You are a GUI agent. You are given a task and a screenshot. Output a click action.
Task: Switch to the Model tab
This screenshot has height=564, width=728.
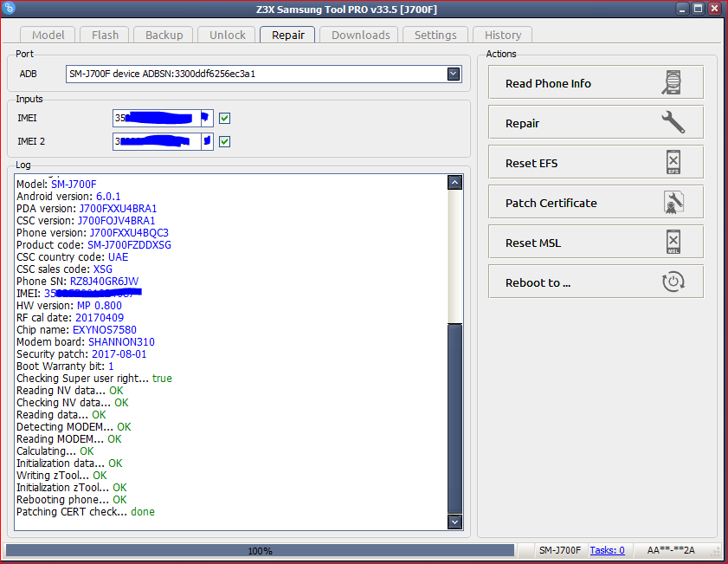(48, 35)
